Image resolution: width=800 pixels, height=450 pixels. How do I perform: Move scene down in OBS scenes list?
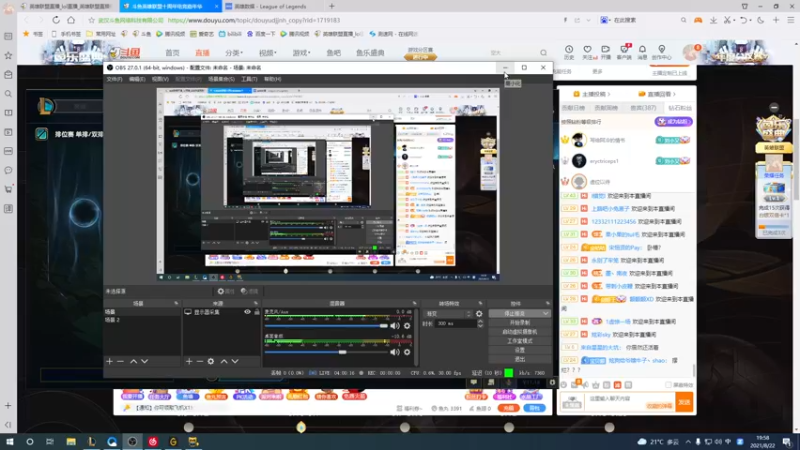[144, 361]
